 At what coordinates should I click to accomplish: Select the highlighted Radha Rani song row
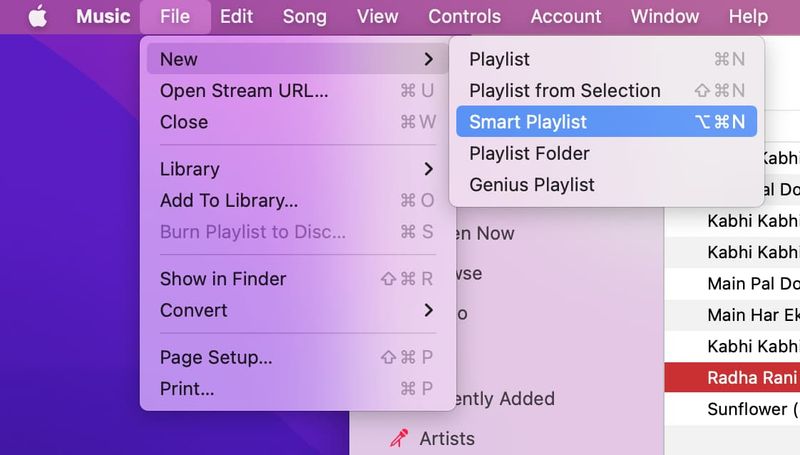point(732,377)
